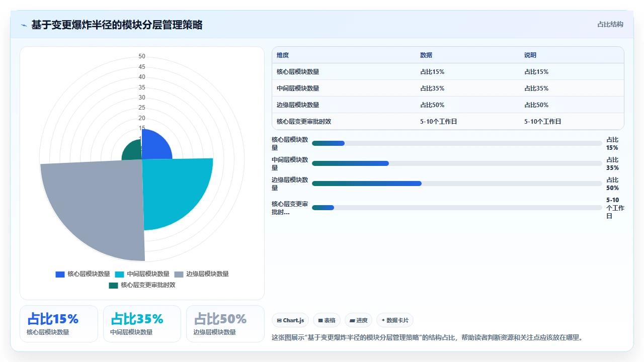This screenshot has width=644, height=362.
Task: Click the cyan polar chart segment
Action: click(171, 189)
